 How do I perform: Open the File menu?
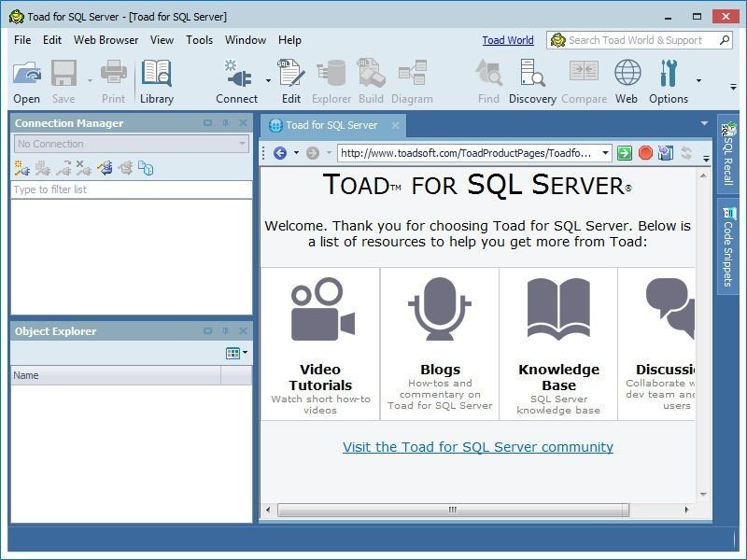coord(22,40)
